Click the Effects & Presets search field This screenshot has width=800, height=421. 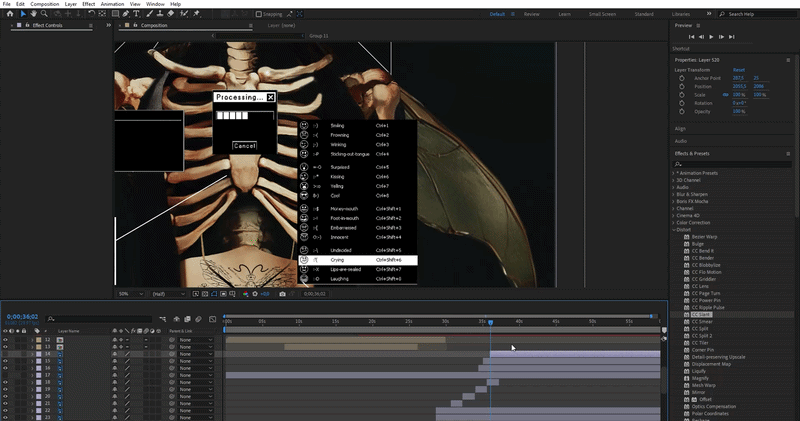(x=733, y=164)
